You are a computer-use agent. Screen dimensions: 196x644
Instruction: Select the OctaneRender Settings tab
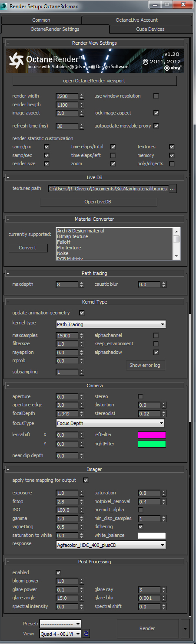click(55, 29)
